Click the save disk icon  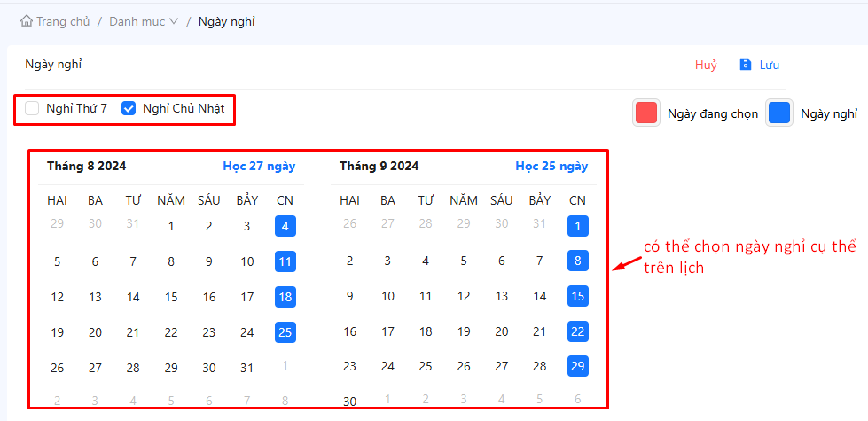point(746,65)
